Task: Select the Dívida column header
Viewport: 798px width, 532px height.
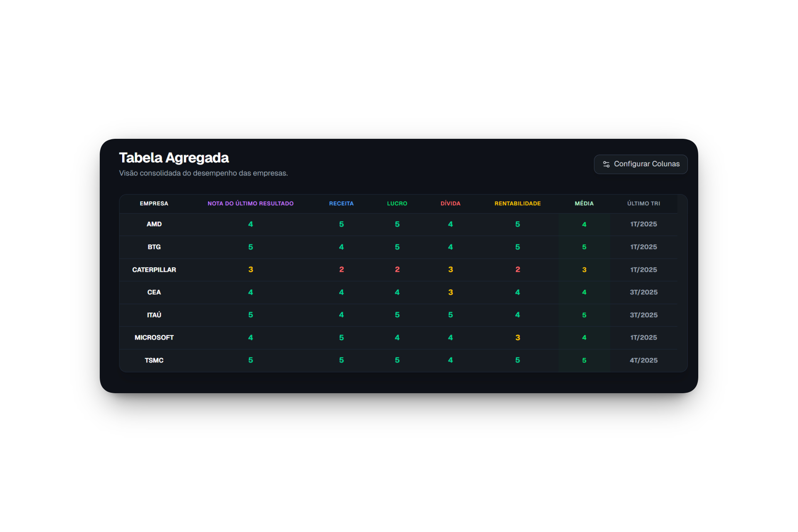Action: tap(450, 203)
